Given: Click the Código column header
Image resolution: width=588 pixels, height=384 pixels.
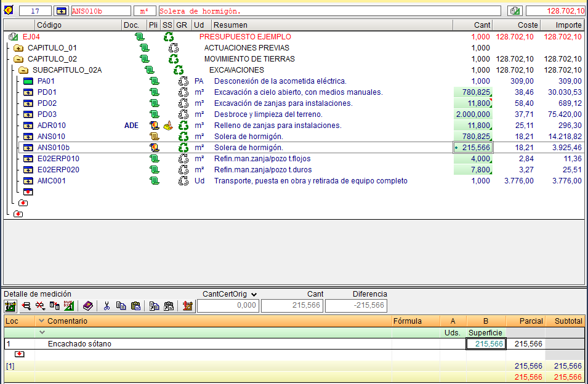Looking at the screenshot, I should pos(49,25).
